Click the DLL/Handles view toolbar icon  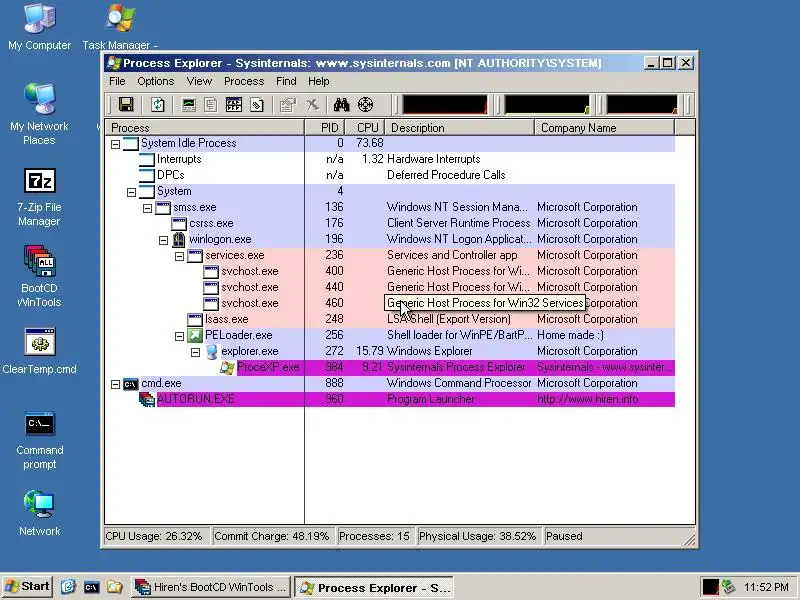(257, 105)
